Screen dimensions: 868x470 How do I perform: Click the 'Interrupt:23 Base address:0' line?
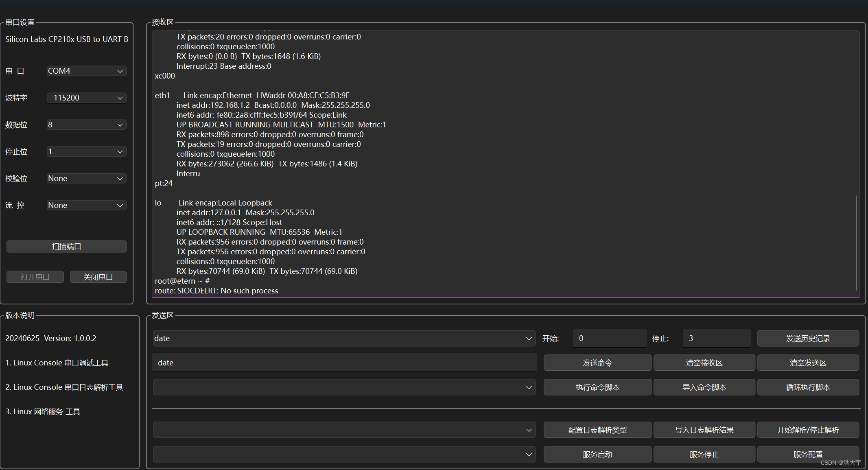[x=224, y=66]
